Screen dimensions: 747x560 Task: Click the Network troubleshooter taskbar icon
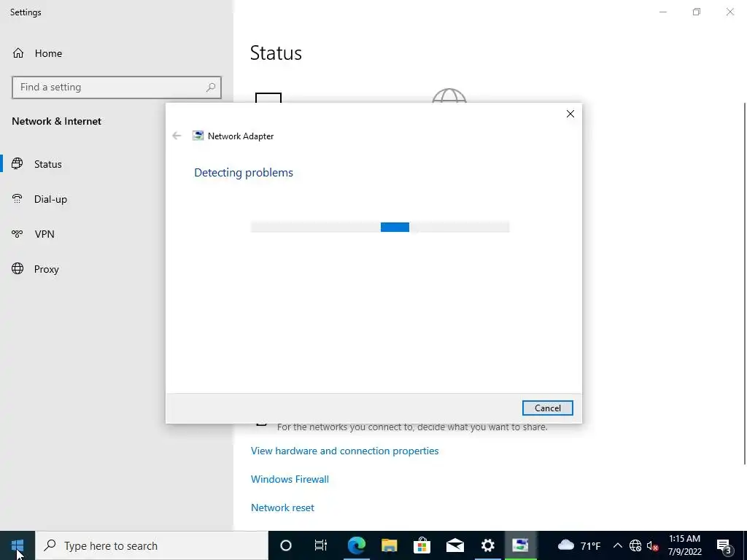click(520, 545)
